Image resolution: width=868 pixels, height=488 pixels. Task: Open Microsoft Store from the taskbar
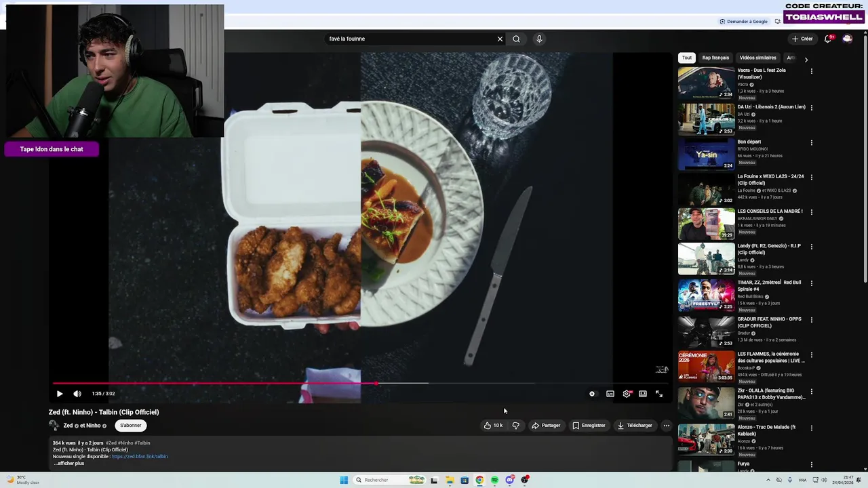pyautogui.click(x=465, y=481)
